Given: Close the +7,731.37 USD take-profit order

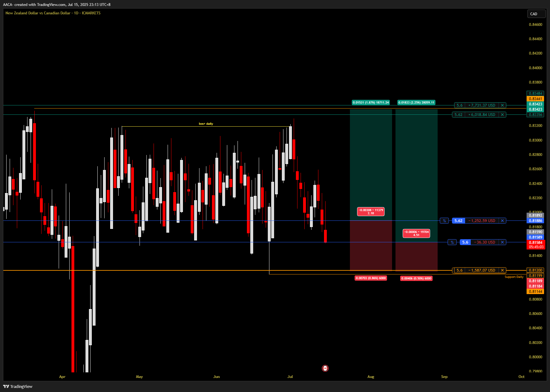Looking at the screenshot, I should (502, 105).
